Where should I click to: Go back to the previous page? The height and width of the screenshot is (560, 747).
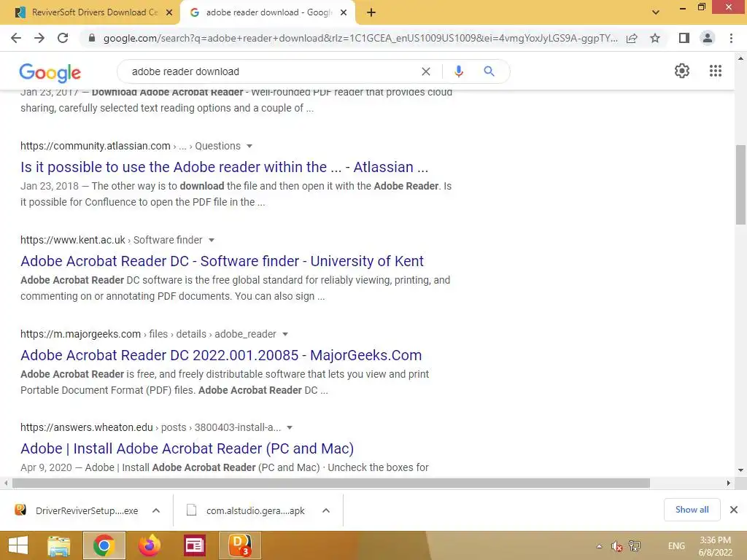16,38
